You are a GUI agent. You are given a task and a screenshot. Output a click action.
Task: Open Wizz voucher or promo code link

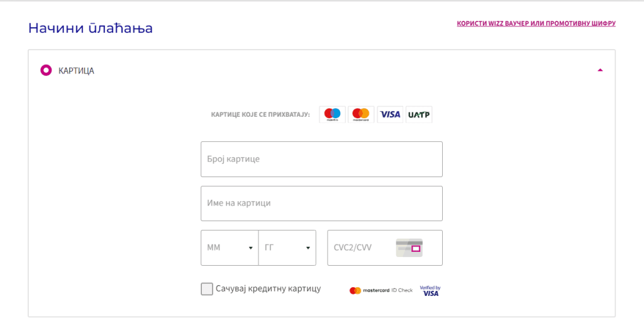click(x=536, y=24)
